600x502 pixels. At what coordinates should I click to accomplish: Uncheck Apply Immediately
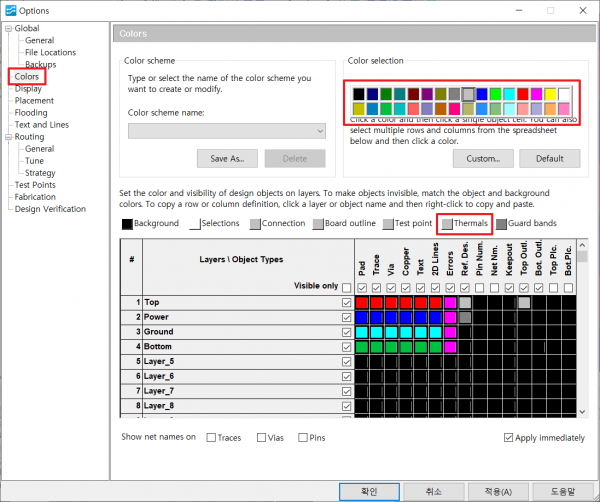pos(508,437)
